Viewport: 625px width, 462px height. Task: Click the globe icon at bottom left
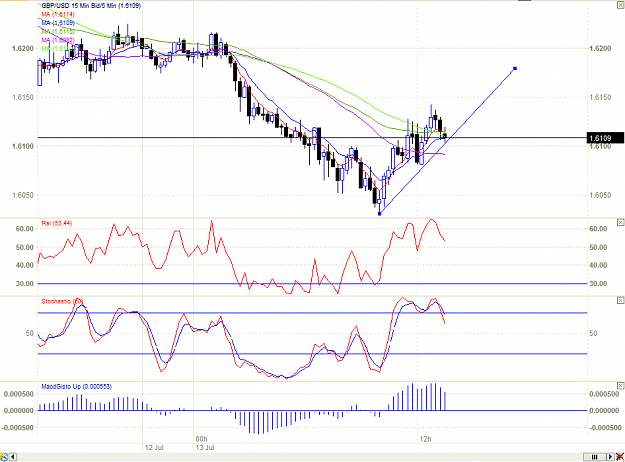tap(4, 457)
